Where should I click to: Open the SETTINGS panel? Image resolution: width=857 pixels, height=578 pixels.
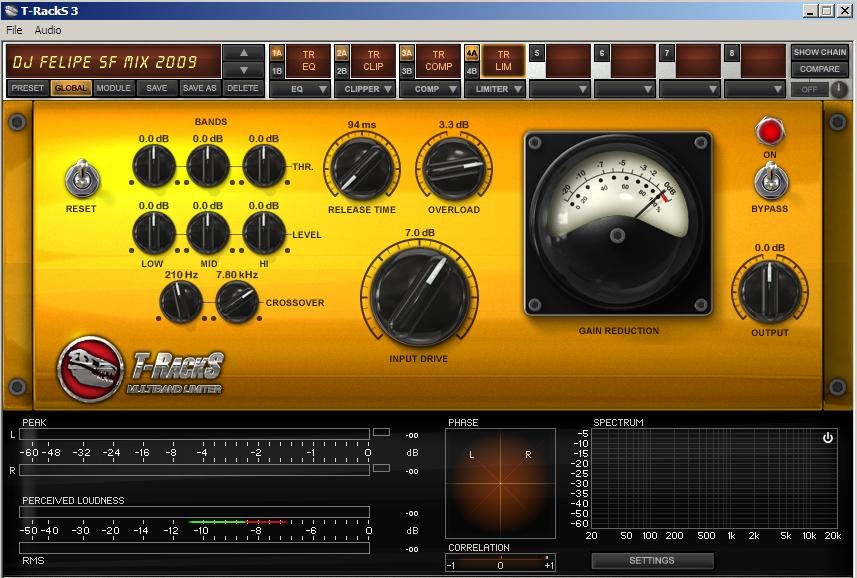coord(654,561)
